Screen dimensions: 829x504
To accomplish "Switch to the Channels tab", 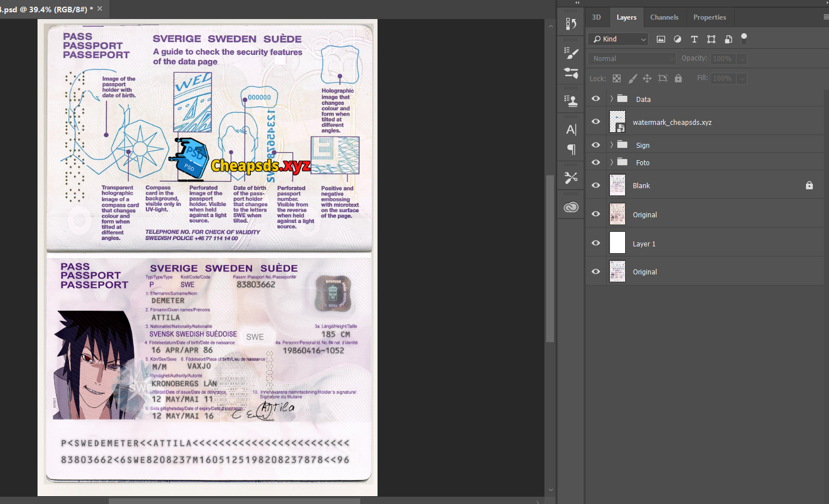I will (x=664, y=17).
